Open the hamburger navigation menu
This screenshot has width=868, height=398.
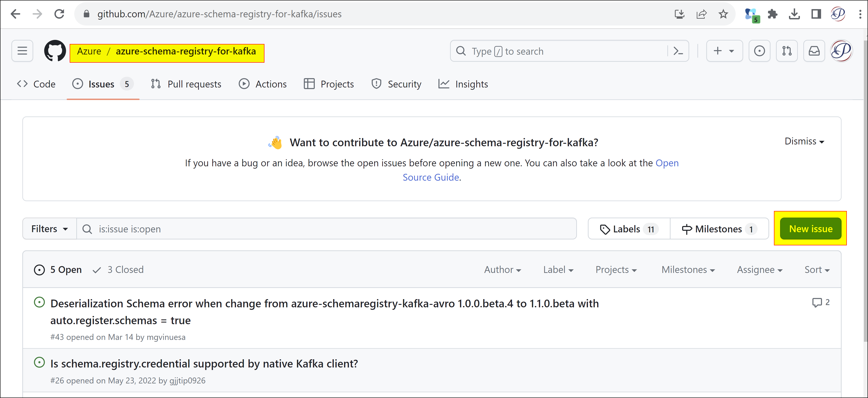pos(22,51)
